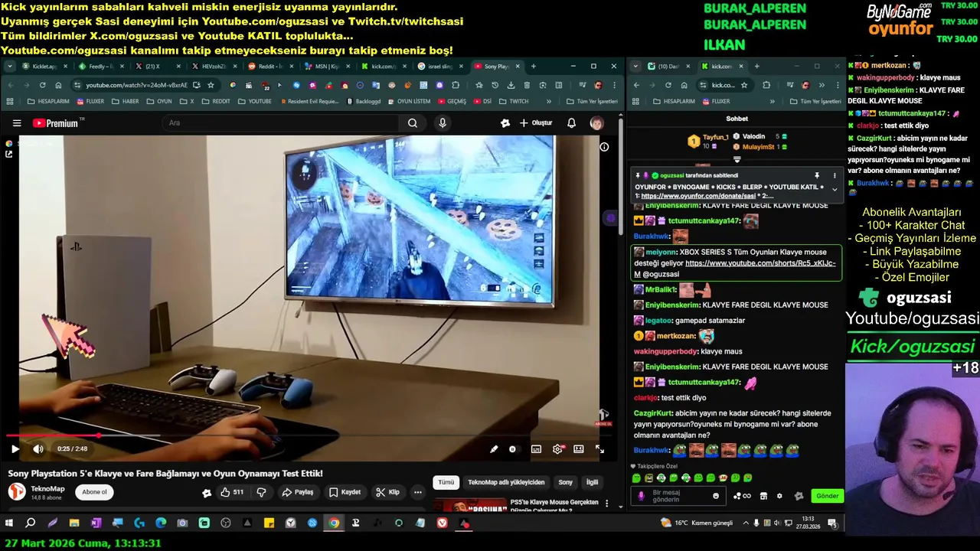Focus the YouTube 'Ara' search field
The height and width of the screenshot is (551, 980).
[x=279, y=123]
